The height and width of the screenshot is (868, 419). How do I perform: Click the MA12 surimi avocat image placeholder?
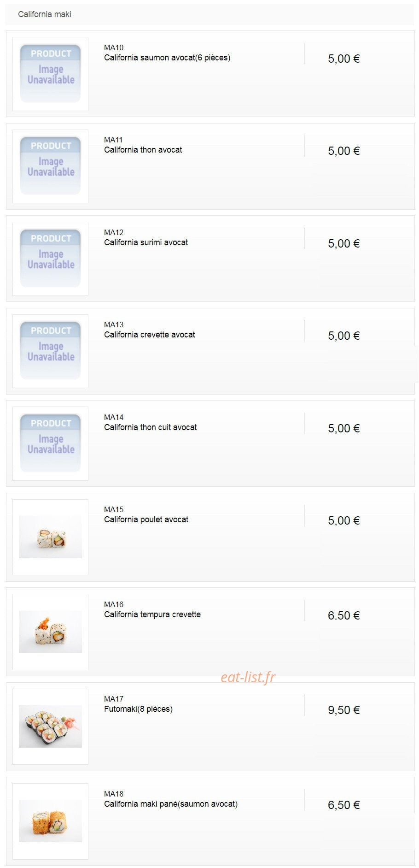50,259
